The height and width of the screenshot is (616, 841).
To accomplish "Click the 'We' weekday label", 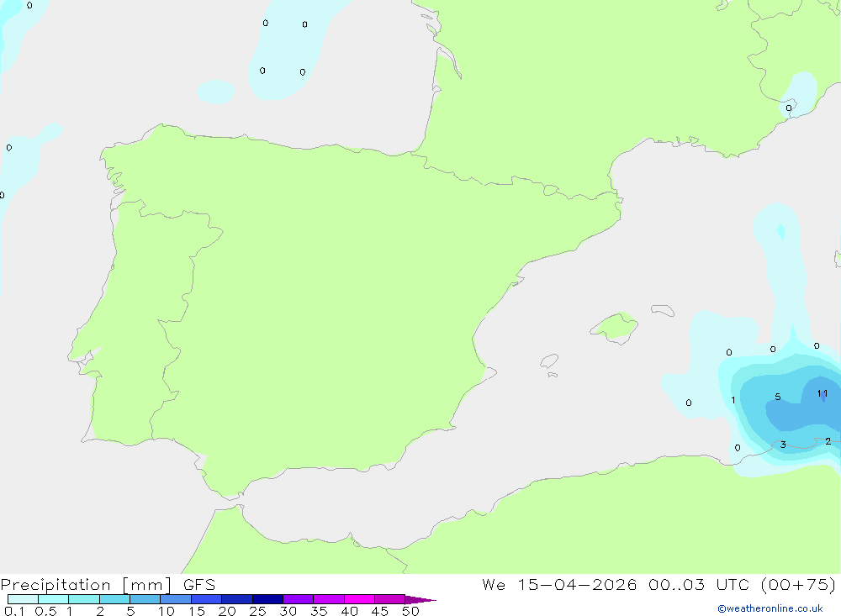I will (x=494, y=584).
